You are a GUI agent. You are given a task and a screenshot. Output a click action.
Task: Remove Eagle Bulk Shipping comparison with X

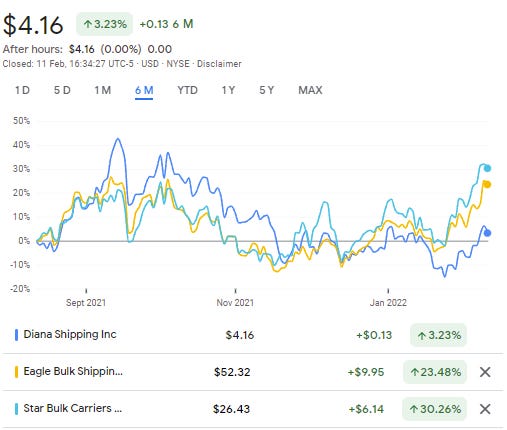485,372
